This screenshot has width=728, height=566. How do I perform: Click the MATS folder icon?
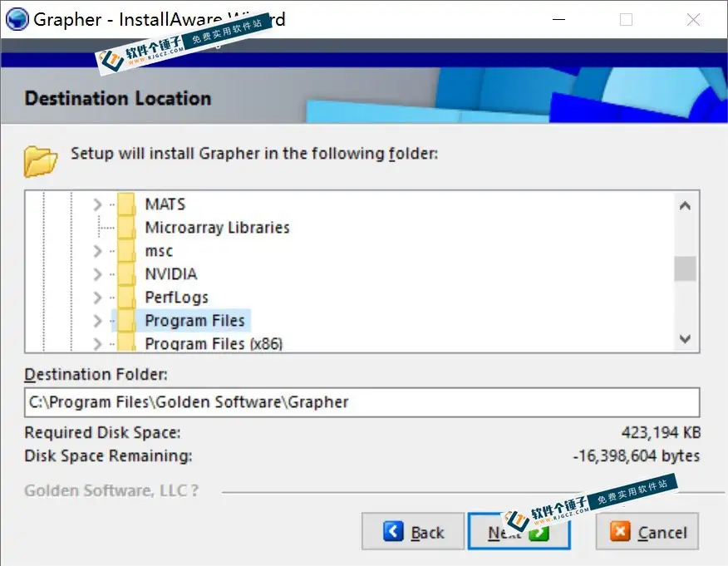click(126, 204)
